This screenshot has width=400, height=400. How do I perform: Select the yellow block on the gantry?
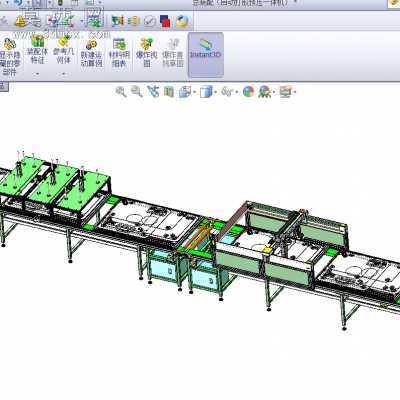pos(267,250)
